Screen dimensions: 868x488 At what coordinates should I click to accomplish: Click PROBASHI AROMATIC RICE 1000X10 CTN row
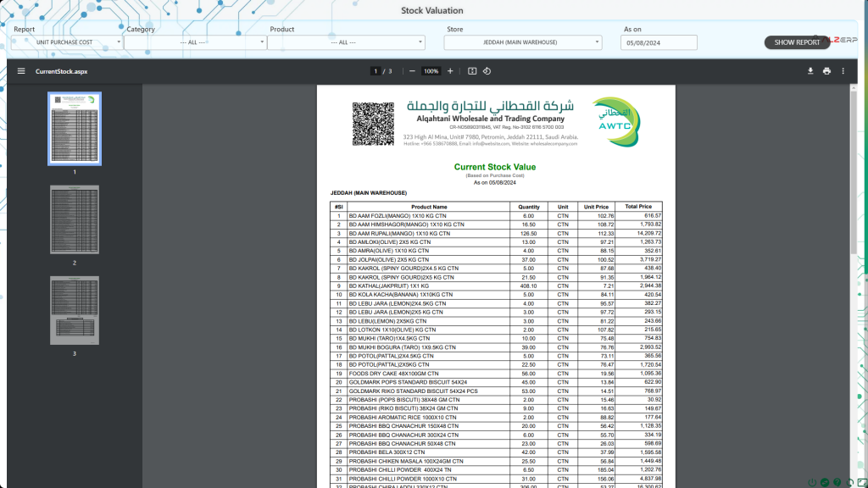point(496,417)
